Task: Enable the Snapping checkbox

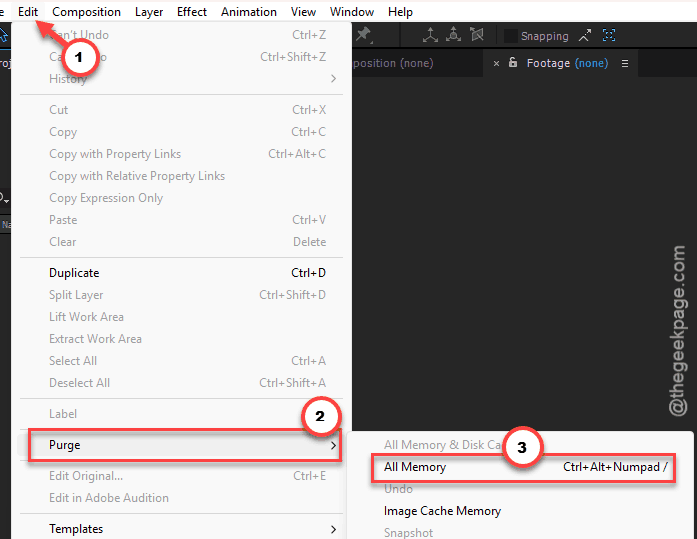Action: pos(510,36)
